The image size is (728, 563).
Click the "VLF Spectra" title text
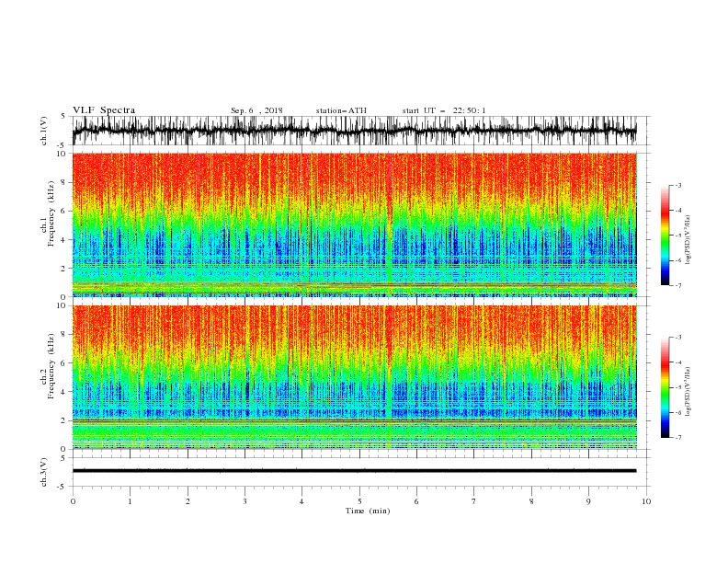point(104,110)
